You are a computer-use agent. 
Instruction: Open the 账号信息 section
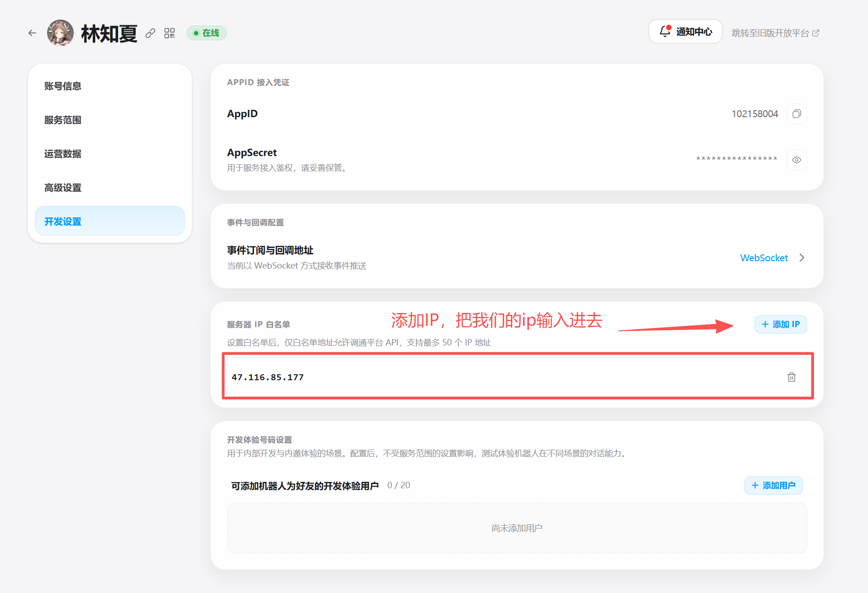tap(110, 86)
